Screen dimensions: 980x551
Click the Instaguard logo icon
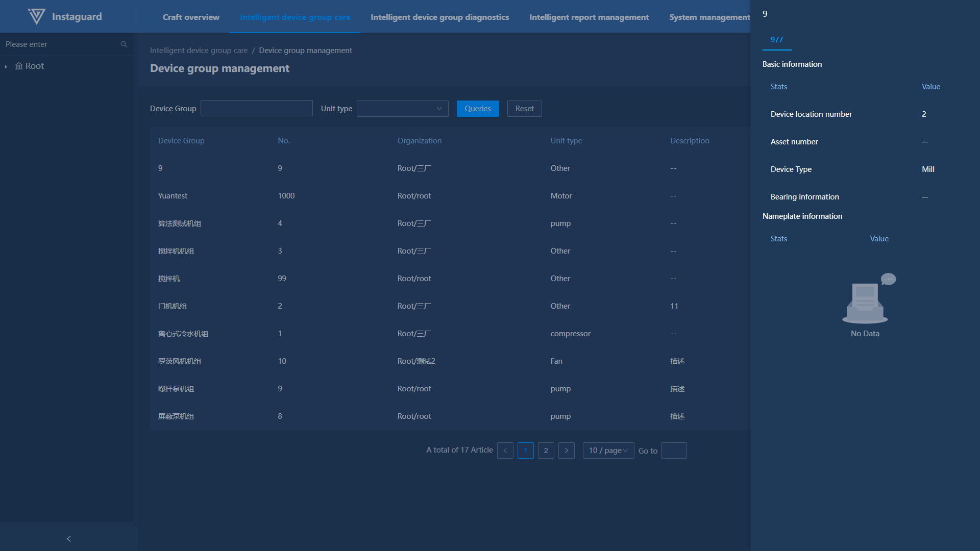36,16
